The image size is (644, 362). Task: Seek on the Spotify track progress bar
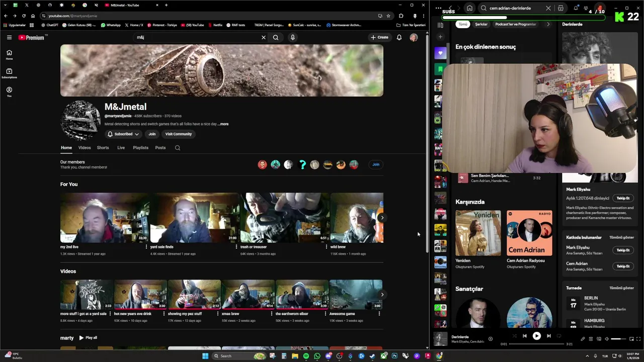536,344
